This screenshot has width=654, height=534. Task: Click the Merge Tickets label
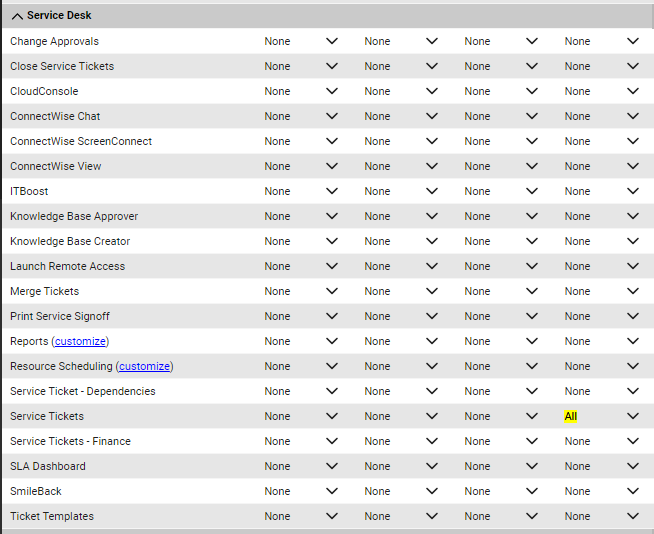[x=45, y=292]
